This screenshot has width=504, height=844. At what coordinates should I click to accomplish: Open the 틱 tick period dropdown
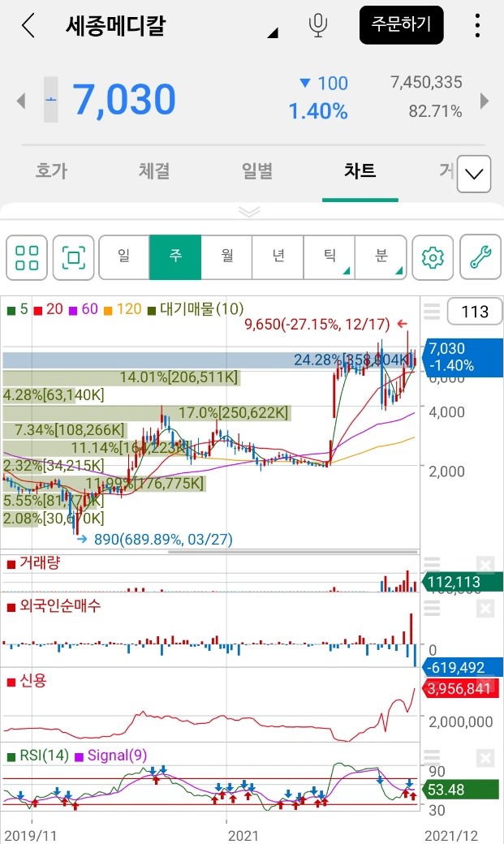click(329, 257)
